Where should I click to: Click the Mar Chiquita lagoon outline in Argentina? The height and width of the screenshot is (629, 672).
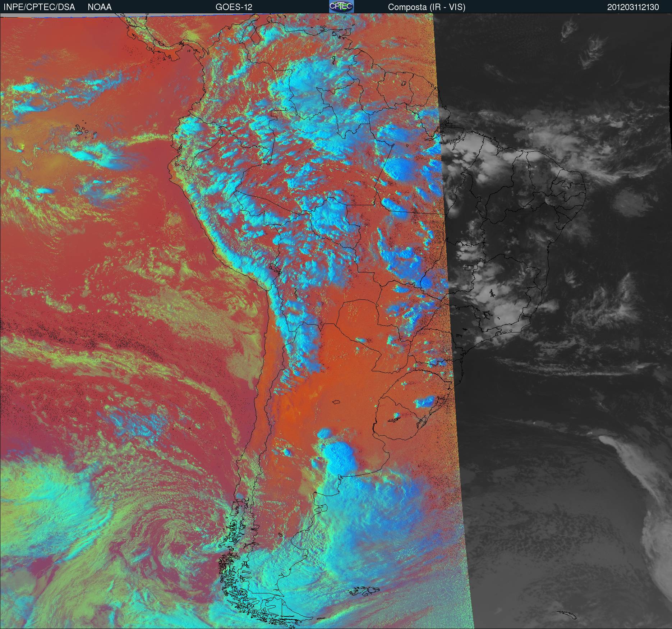[x=336, y=402]
